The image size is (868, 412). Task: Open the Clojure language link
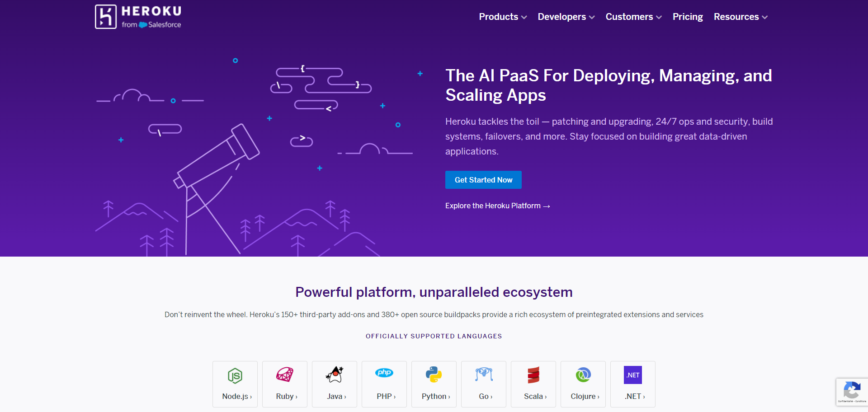[583, 384]
